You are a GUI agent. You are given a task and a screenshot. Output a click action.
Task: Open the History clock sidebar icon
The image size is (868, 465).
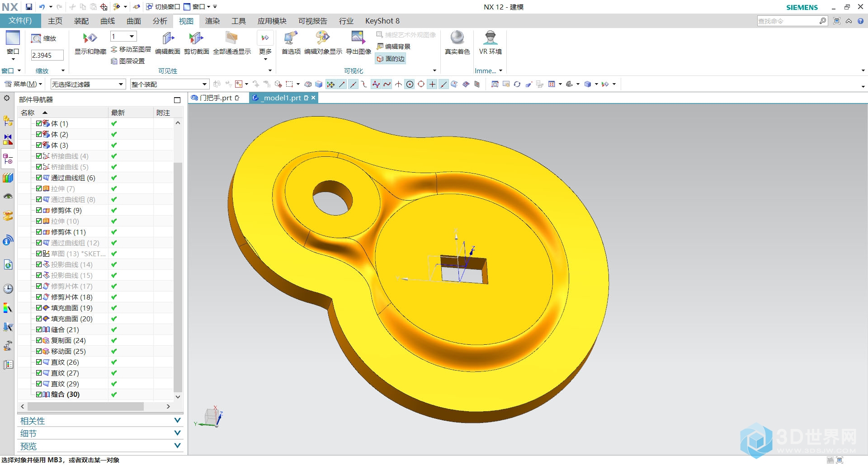[x=8, y=289]
